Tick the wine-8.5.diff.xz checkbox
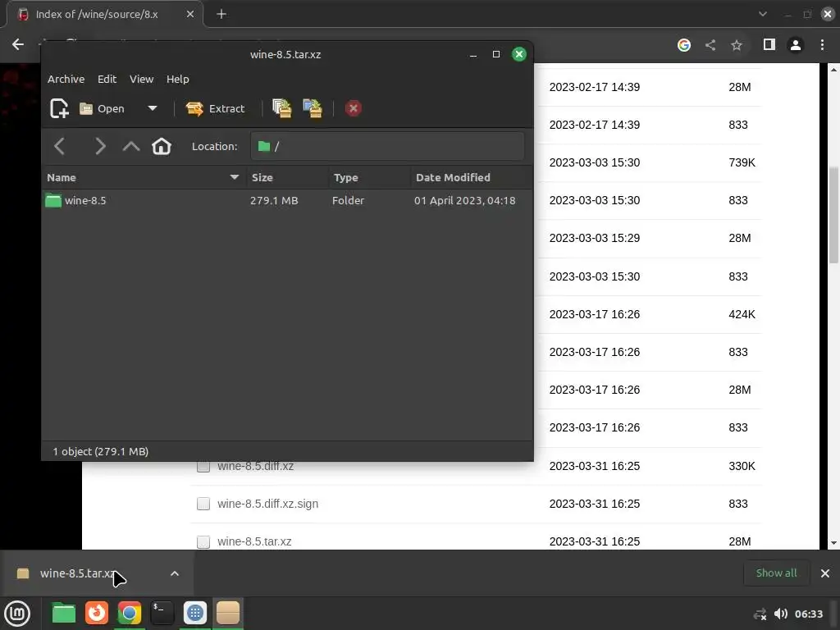 click(x=203, y=466)
